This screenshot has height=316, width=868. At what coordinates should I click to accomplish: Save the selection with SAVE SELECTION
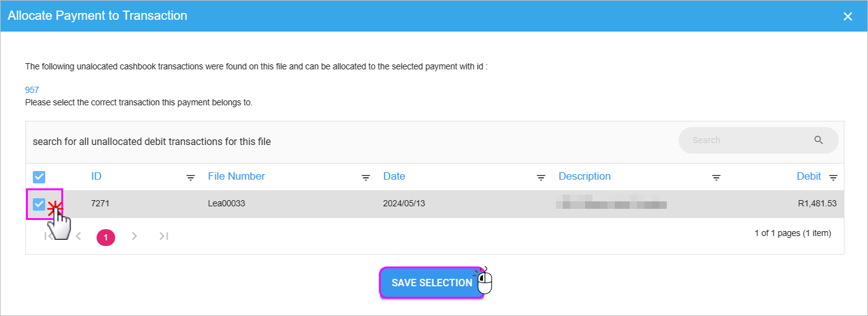(x=432, y=283)
